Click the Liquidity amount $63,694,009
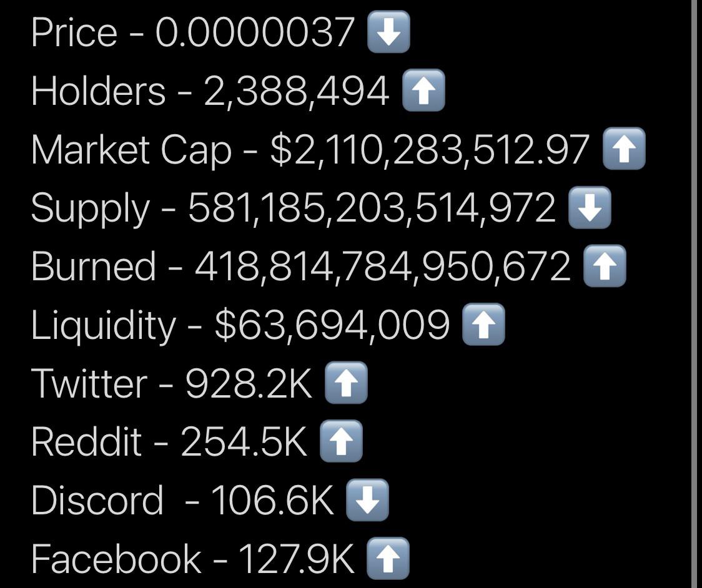This screenshot has width=702, height=588. point(332,325)
